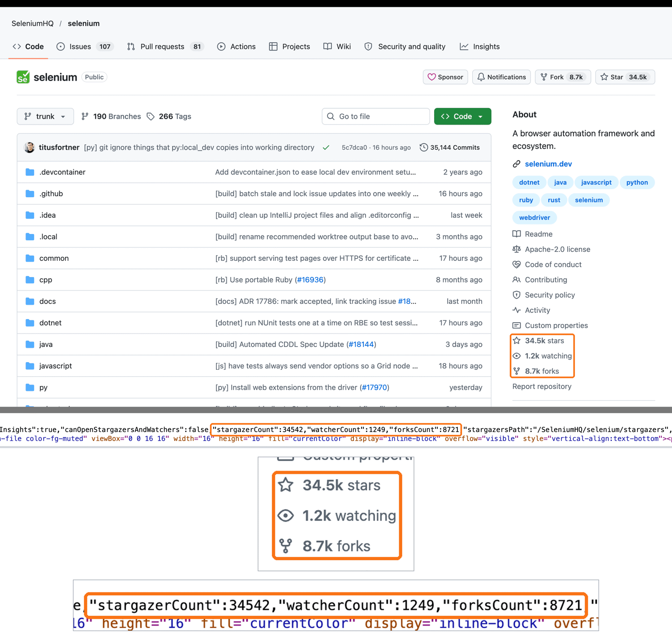Open commit hash 5c7dca0

click(x=354, y=147)
